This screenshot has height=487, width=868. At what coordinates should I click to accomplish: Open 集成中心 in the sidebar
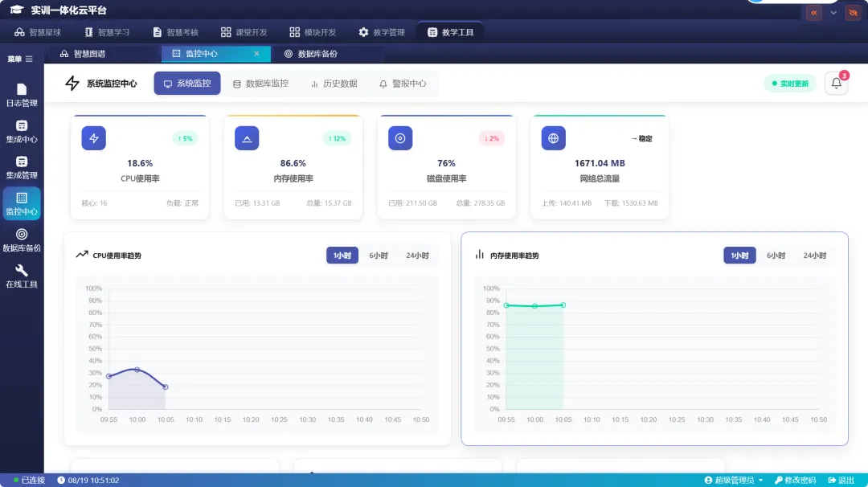pos(22,132)
